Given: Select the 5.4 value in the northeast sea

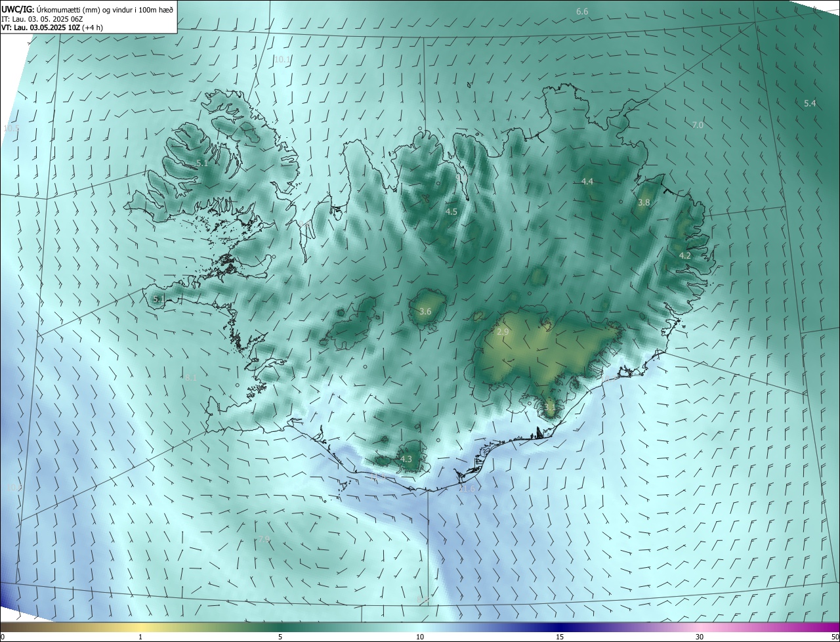Looking at the screenshot, I should point(810,103).
